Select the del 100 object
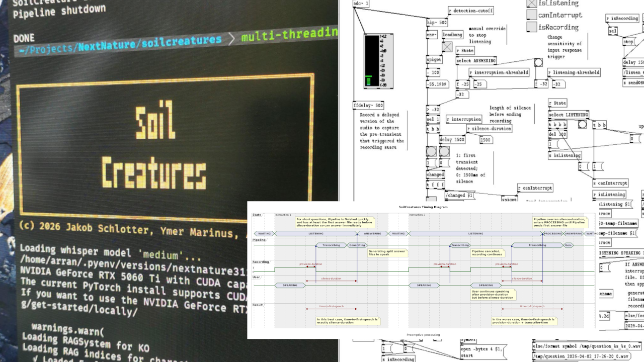The height and width of the screenshot is (362, 644). tap(557, 135)
